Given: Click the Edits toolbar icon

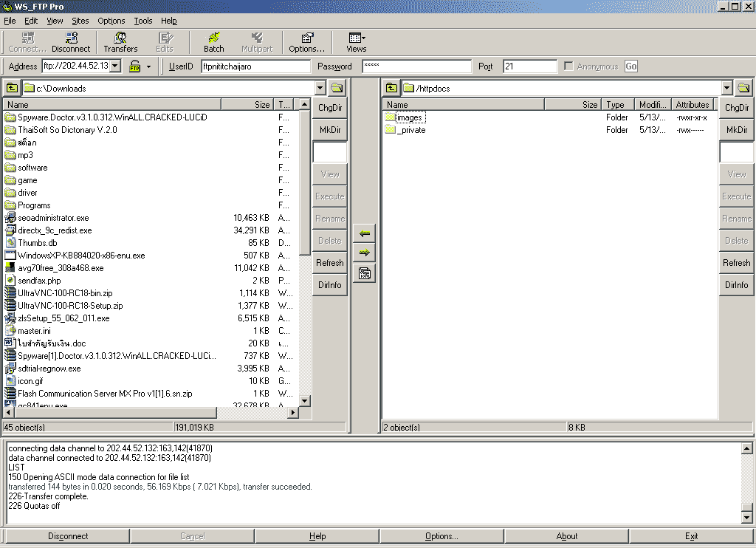Looking at the screenshot, I should (x=165, y=42).
